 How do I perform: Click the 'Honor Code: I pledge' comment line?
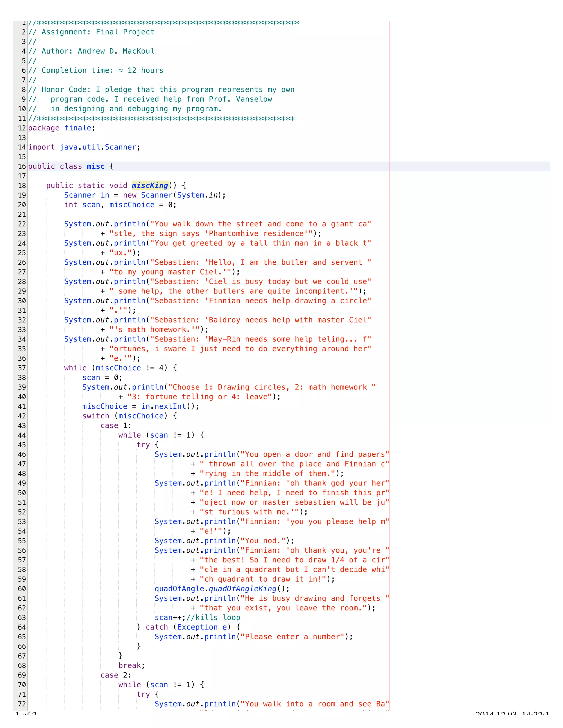[x=161, y=90]
